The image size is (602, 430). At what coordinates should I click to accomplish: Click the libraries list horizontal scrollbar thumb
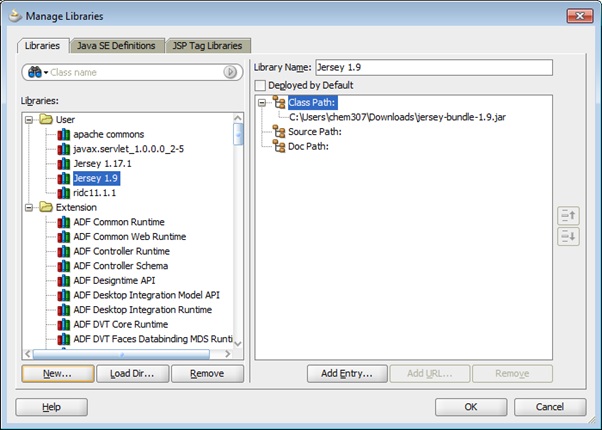pyautogui.click(x=121, y=354)
